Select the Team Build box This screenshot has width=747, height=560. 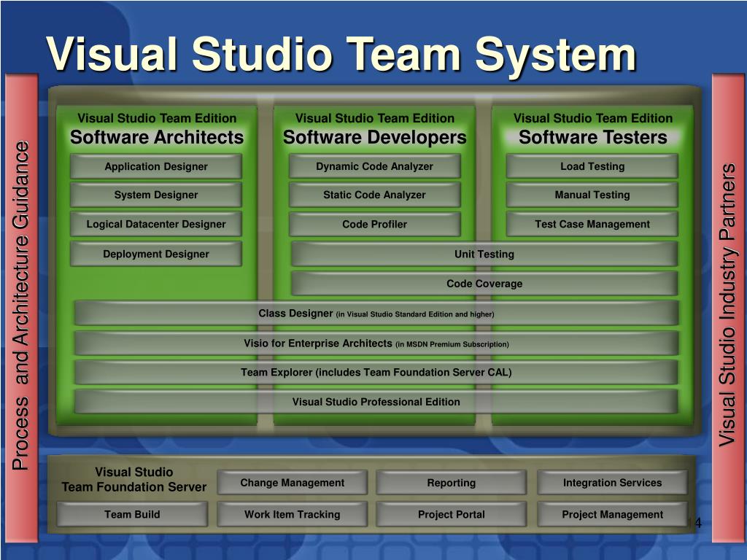(132, 514)
